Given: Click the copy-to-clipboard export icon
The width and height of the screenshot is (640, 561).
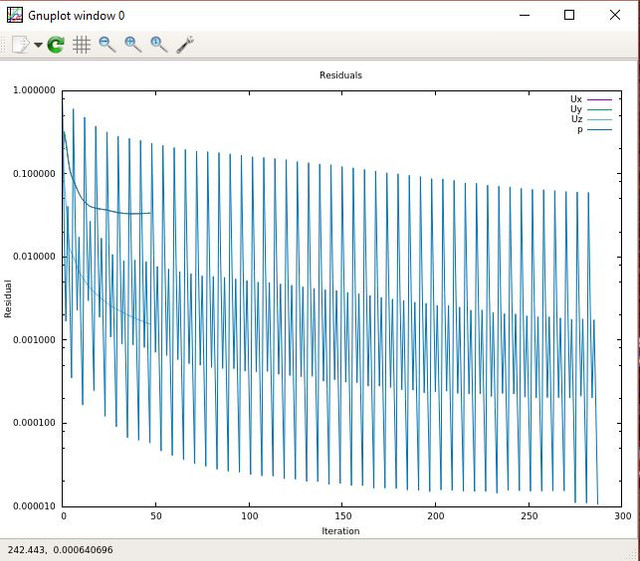Looking at the screenshot, I should point(20,45).
